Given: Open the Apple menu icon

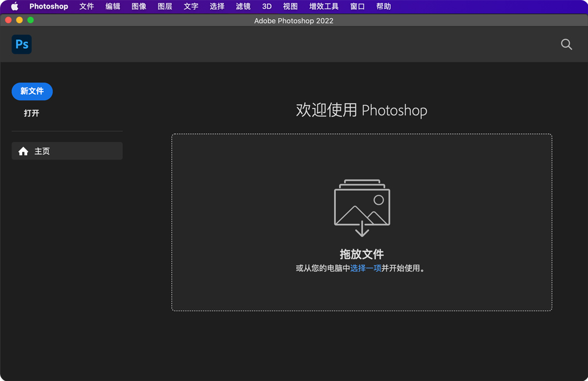Looking at the screenshot, I should click(x=14, y=6).
